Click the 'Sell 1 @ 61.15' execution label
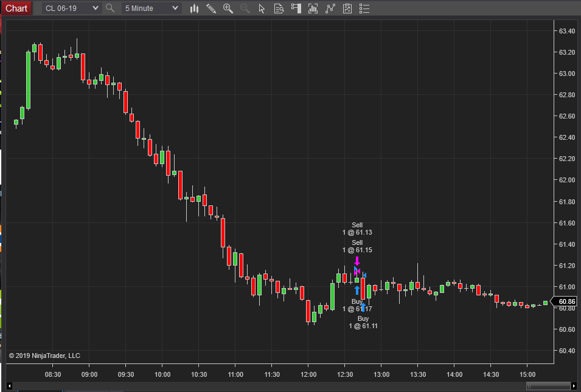581x392 pixels. click(357, 247)
